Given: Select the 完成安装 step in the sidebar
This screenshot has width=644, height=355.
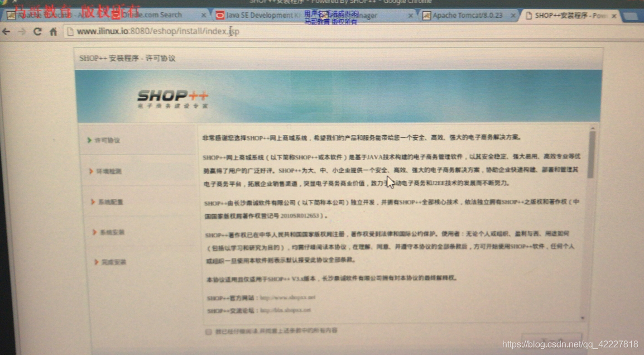Looking at the screenshot, I should point(114,262).
